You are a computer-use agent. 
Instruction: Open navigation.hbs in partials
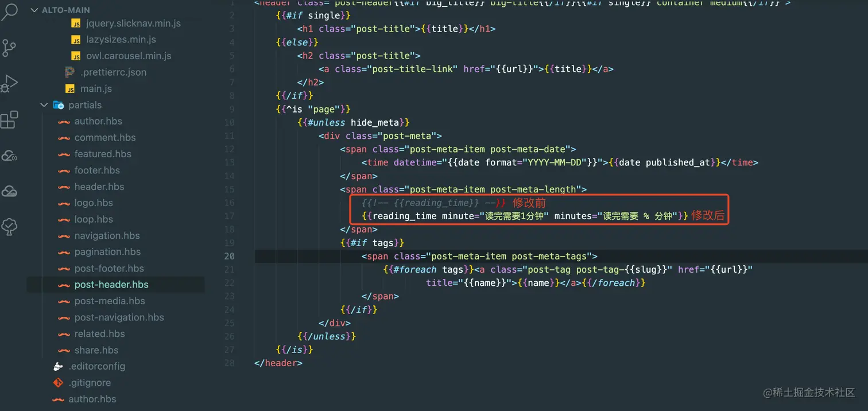107,235
